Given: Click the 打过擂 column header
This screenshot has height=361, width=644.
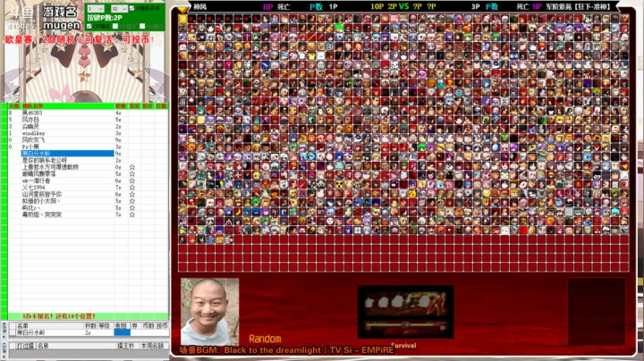Looking at the screenshot, I should tap(25, 346).
